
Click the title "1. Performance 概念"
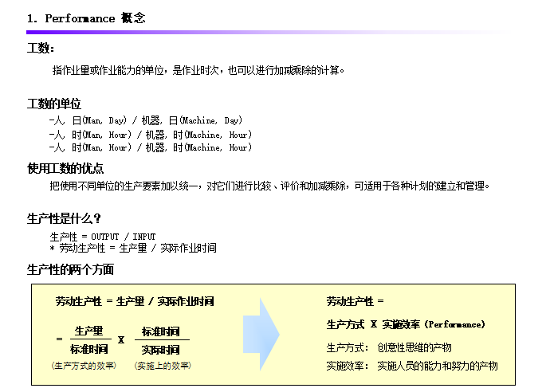(86, 18)
